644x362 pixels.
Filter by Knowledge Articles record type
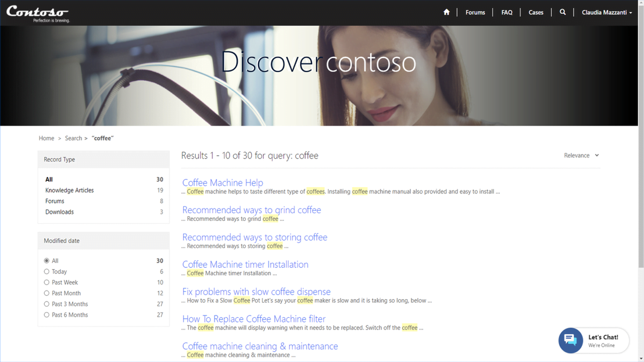[69, 191]
